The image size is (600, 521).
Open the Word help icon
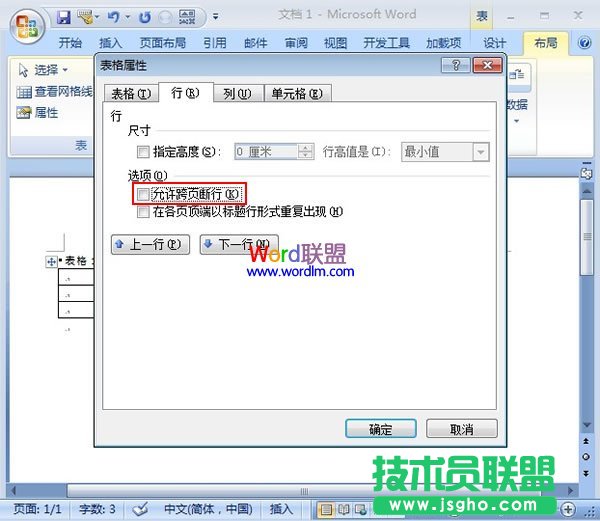[x=584, y=42]
